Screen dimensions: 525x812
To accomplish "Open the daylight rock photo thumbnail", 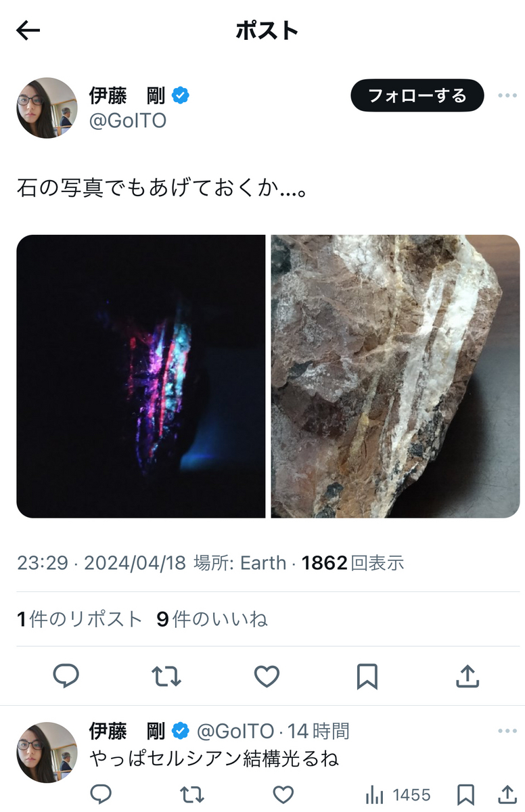I will point(395,376).
